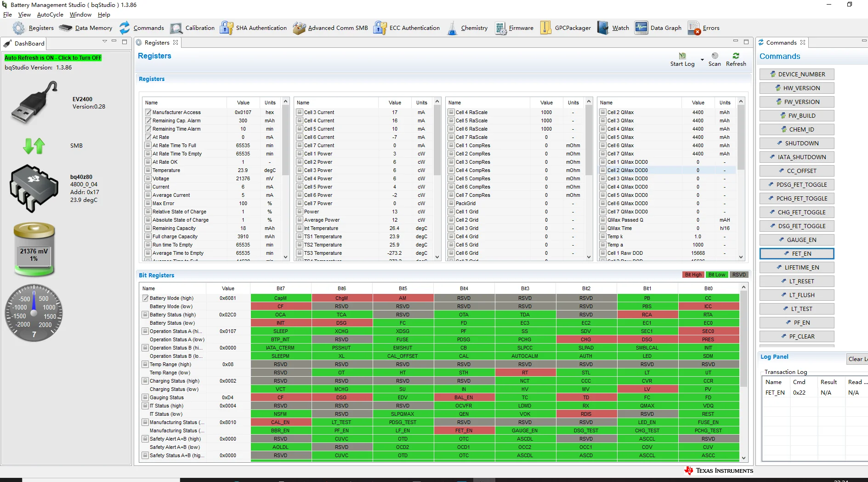Launch the Calibration tool
The width and height of the screenshot is (868, 482).
coord(192,28)
